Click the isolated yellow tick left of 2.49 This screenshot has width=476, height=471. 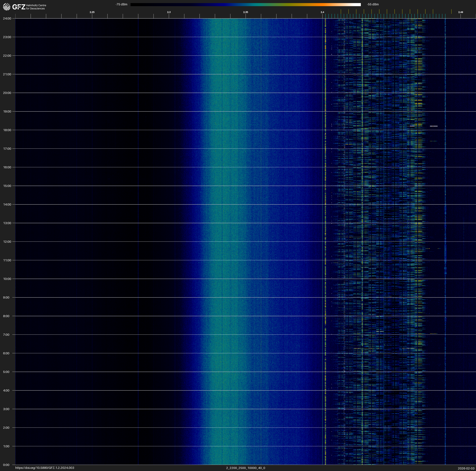pyautogui.click(x=451, y=12)
